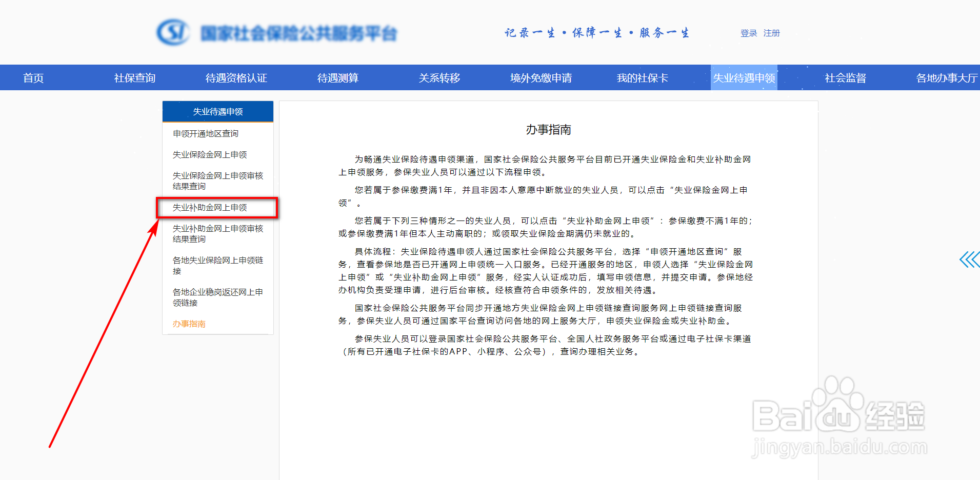Click the 登录 login link
This screenshot has width=980, height=480.
click(749, 33)
